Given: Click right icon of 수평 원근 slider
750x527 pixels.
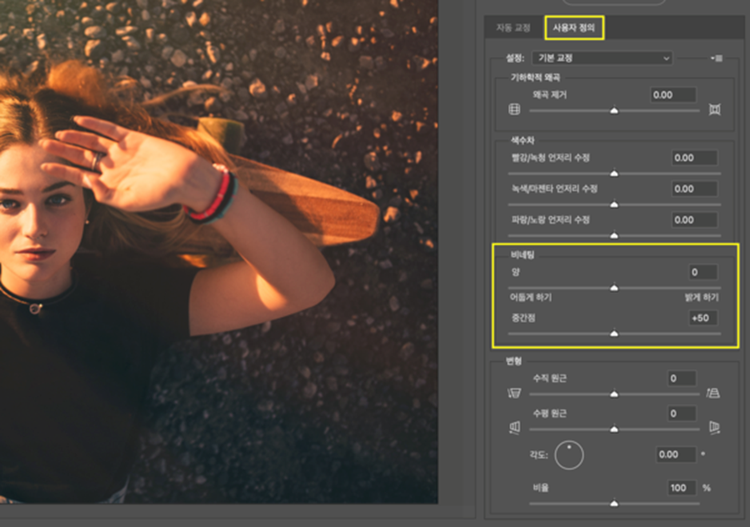Looking at the screenshot, I should coord(715,427).
